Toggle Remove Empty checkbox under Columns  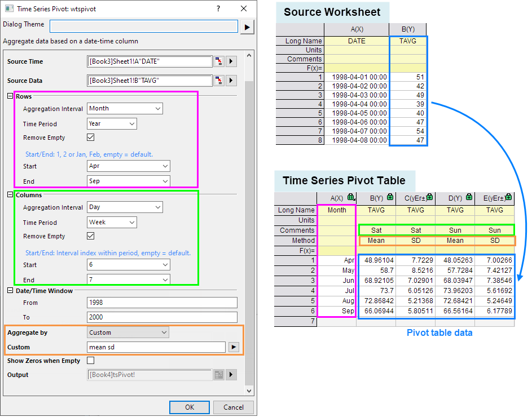pos(91,236)
